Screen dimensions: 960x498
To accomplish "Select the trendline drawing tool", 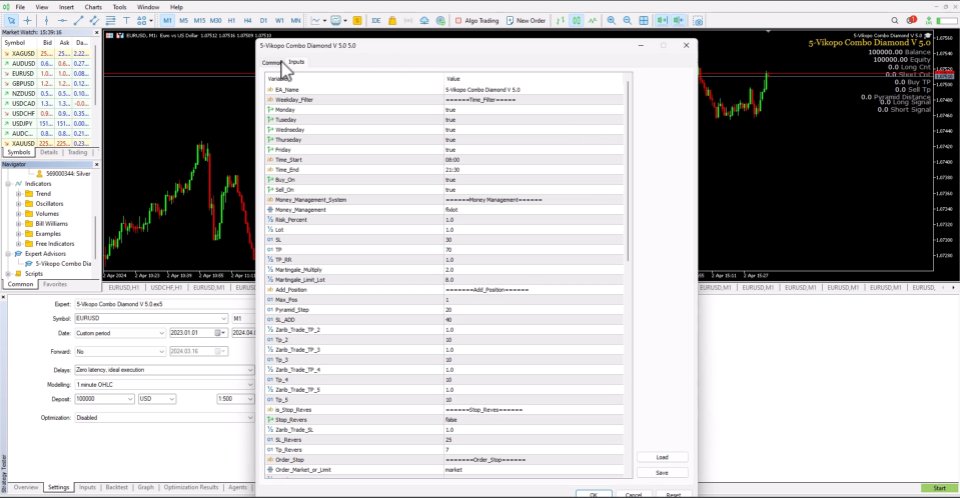I will pos(78,20).
